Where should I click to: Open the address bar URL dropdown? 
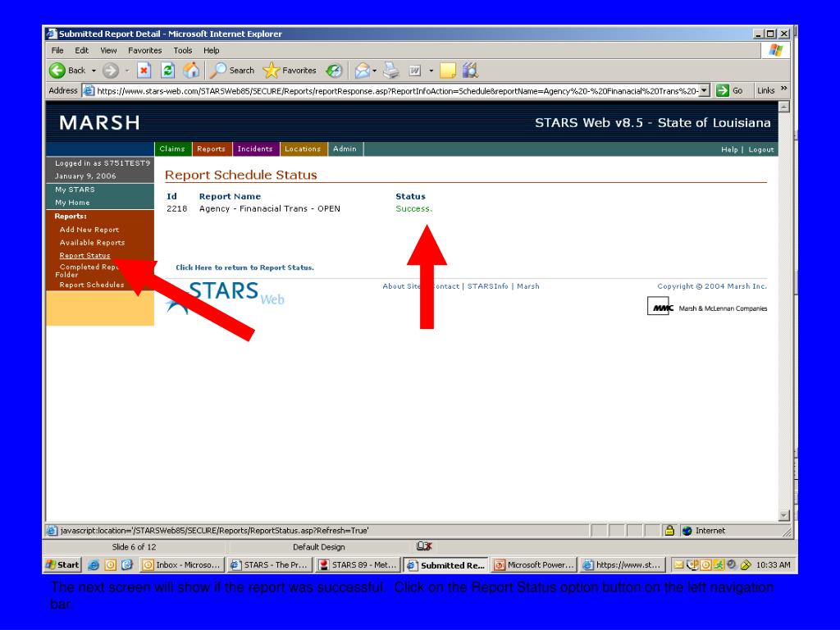click(705, 90)
